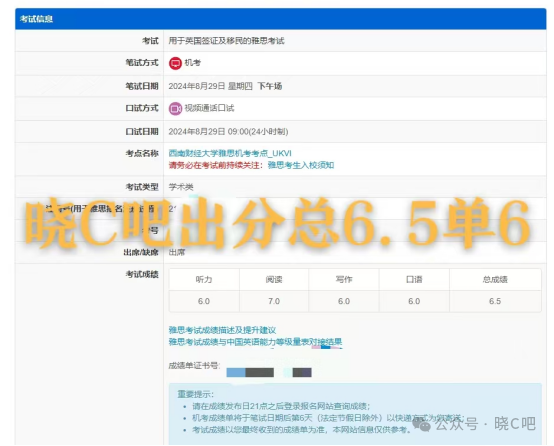Open the 西南财经大学雅思机考考点_UKVI link
Screen dimensions: 554x446
(x=230, y=153)
